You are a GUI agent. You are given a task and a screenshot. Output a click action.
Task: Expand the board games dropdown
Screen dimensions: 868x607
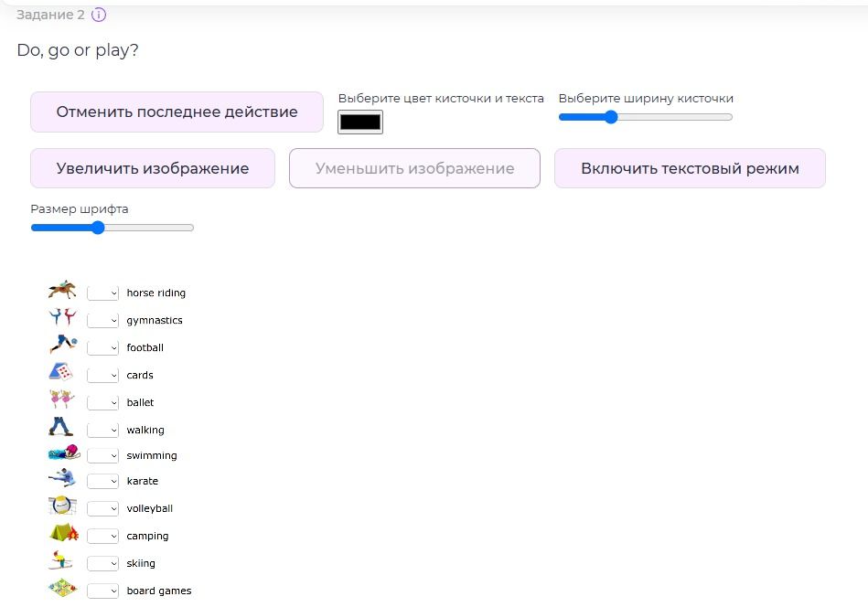pos(103,591)
